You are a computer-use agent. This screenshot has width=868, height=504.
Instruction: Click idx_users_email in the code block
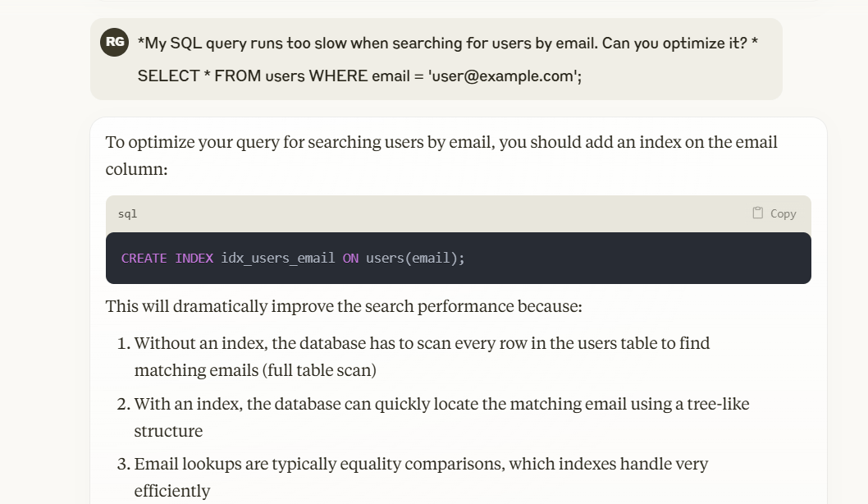tap(277, 258)
